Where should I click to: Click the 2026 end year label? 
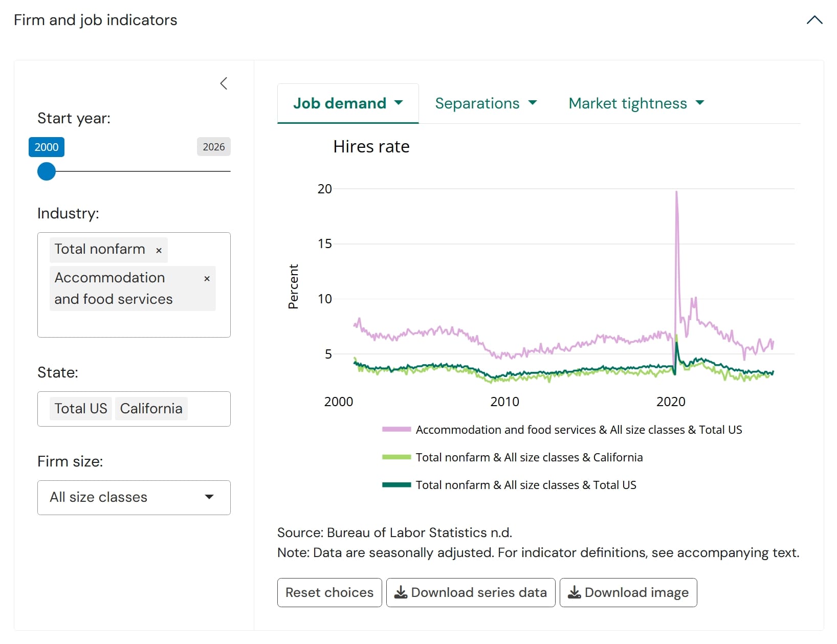(x=214, y=147)
